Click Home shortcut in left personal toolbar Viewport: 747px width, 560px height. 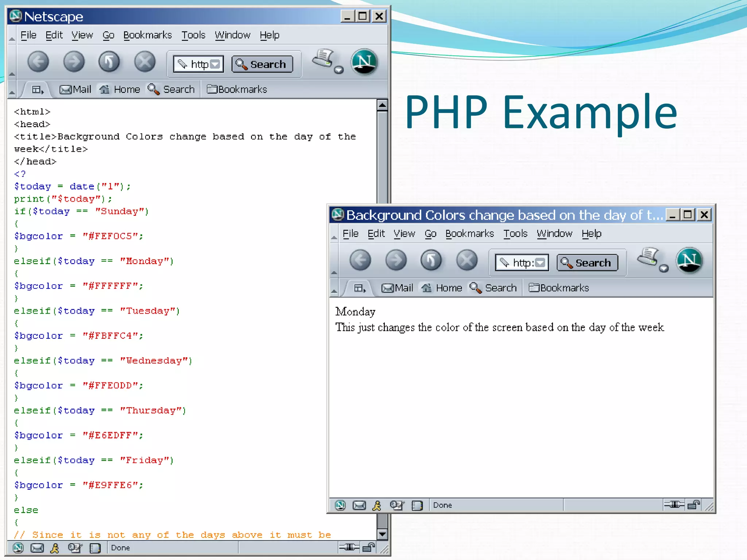120,89
